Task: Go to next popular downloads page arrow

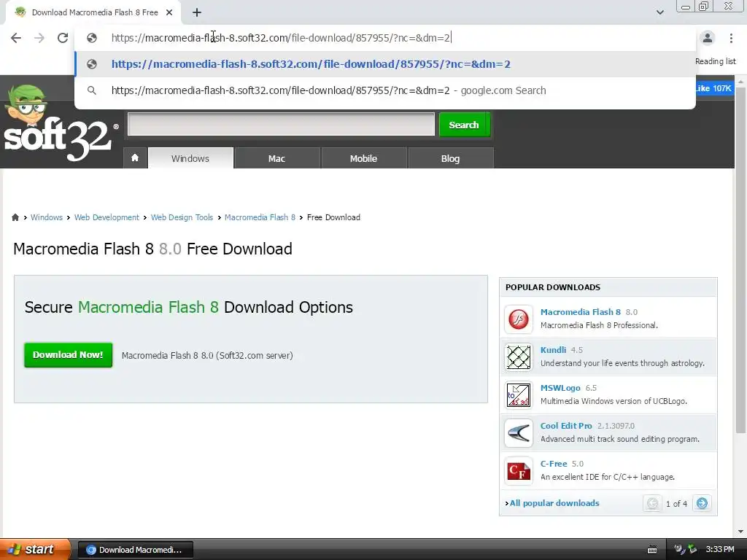Action: click(702, 503)
